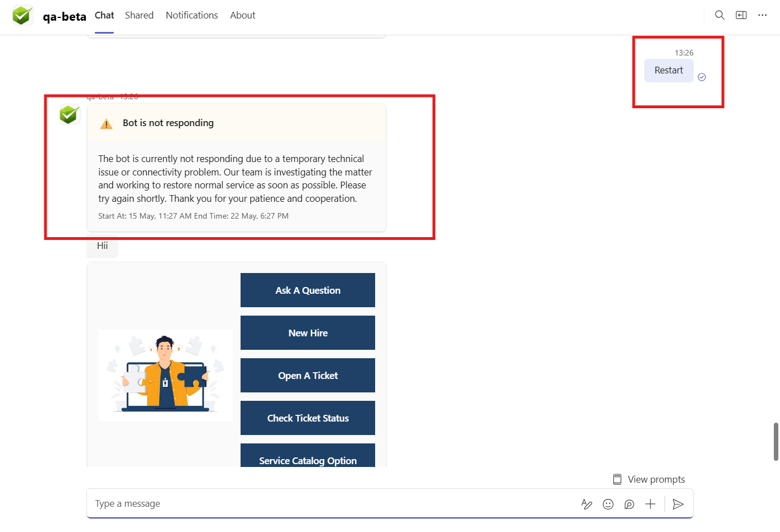Open the Chat tab
This screenshot has height=532, width=780.
(x=104, y=15)
